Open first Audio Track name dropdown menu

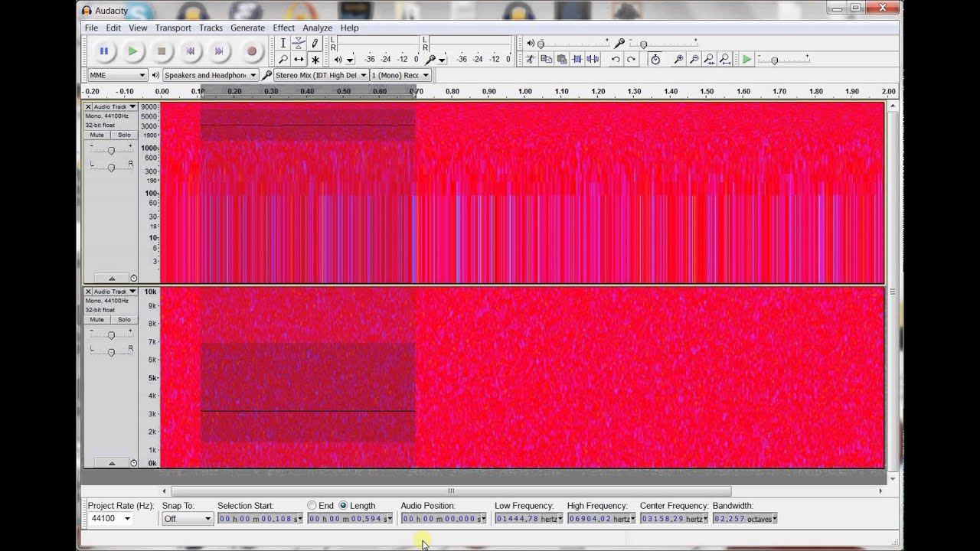click(115, 107)
